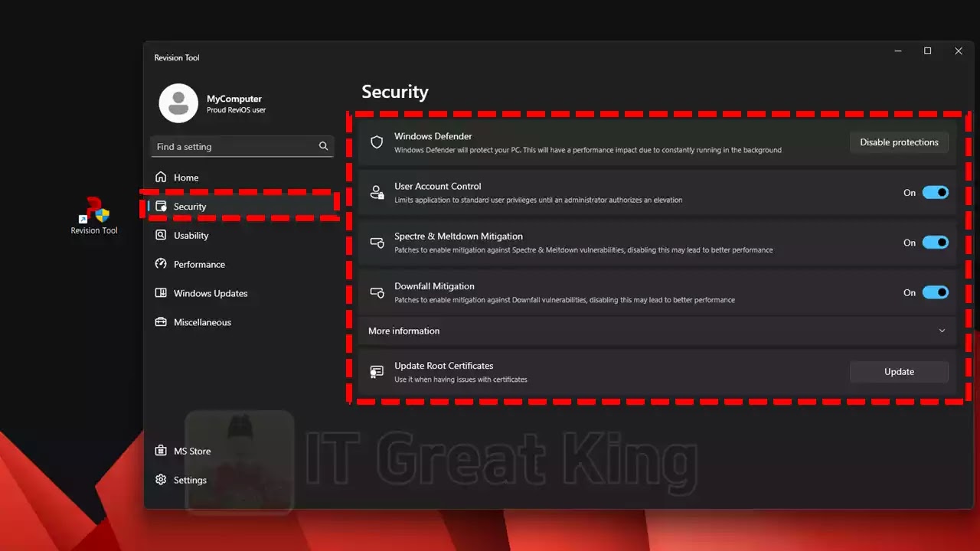Click the search magnifier icon

click(x=323, y=146)
